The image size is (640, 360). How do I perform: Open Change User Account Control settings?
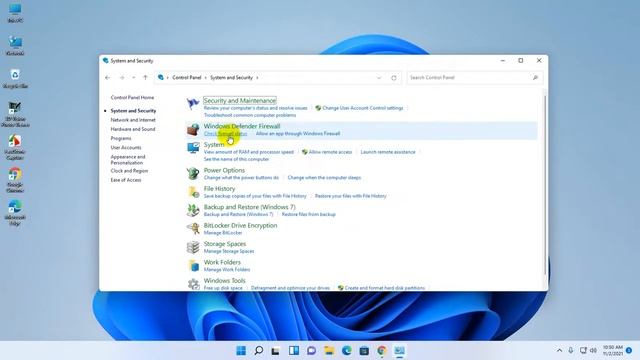point(362,108)
